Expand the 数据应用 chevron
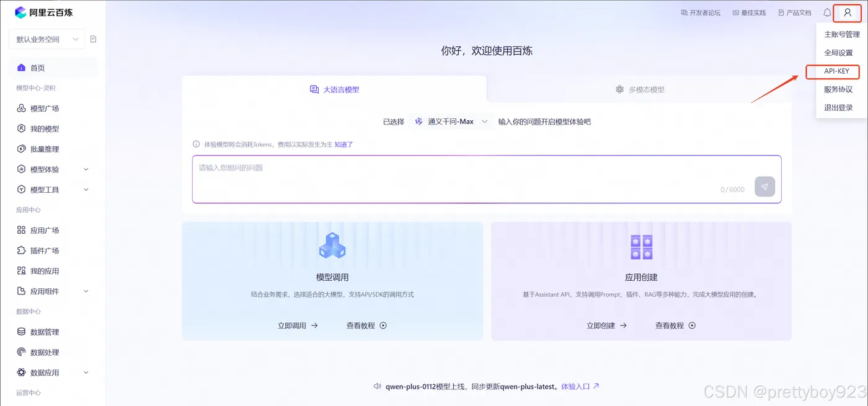The image size is (868, 406). click(x=86, y=373)
